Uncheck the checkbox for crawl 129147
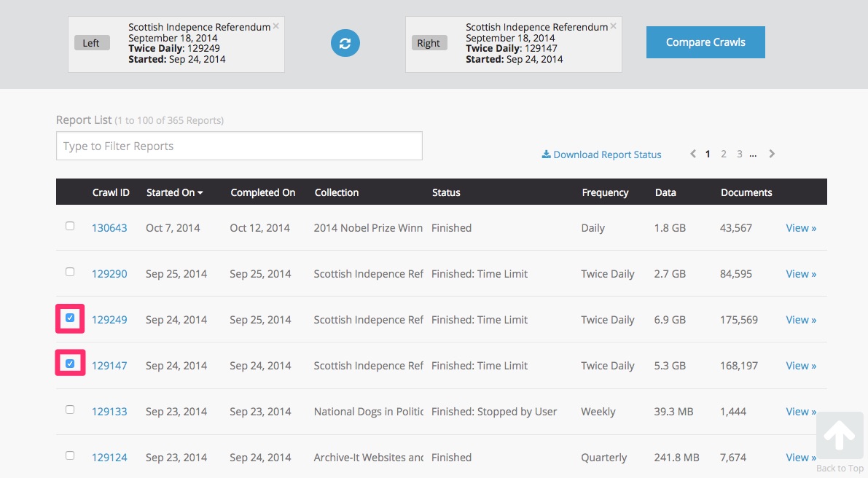This screenshot has height=478, width=868. tap(70, 364)
